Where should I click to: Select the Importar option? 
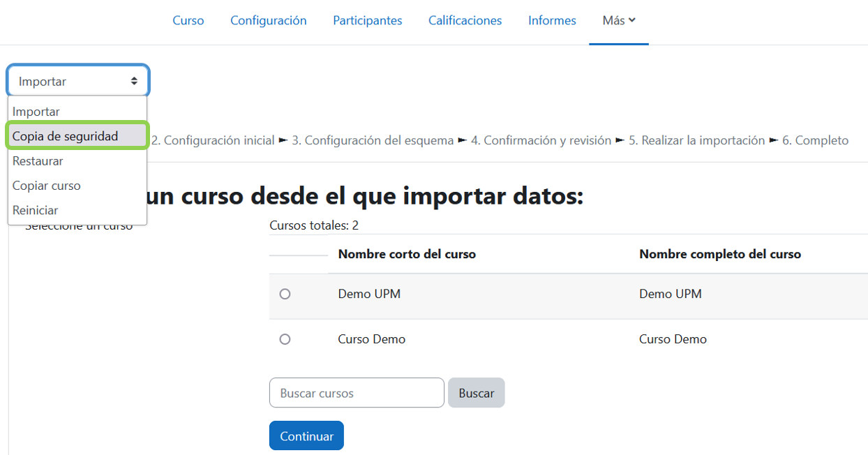(36, 111)
